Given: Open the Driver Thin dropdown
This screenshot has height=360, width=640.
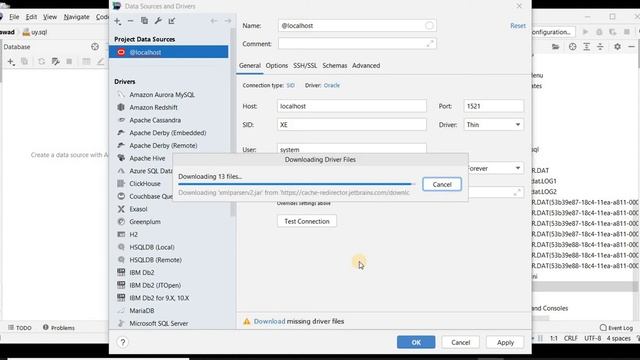Looking at the screenshot, I should pyautogui.click(x=493, y=124).
